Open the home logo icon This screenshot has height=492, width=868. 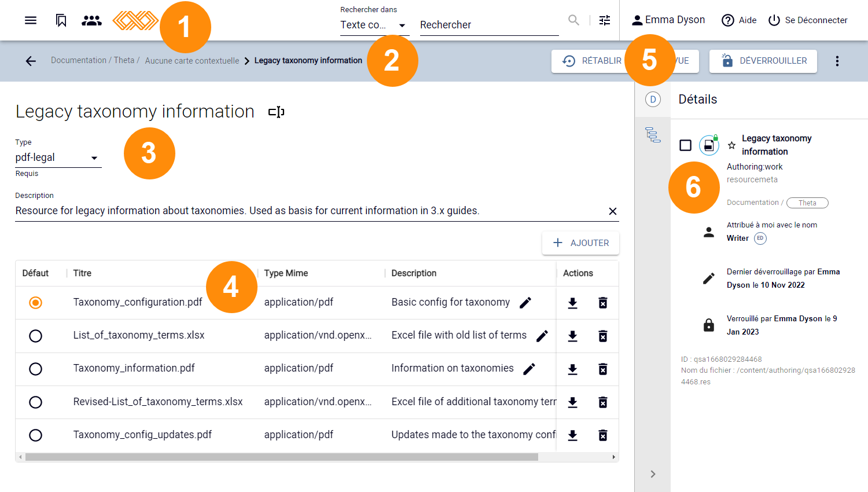click(x=135, y=20)
